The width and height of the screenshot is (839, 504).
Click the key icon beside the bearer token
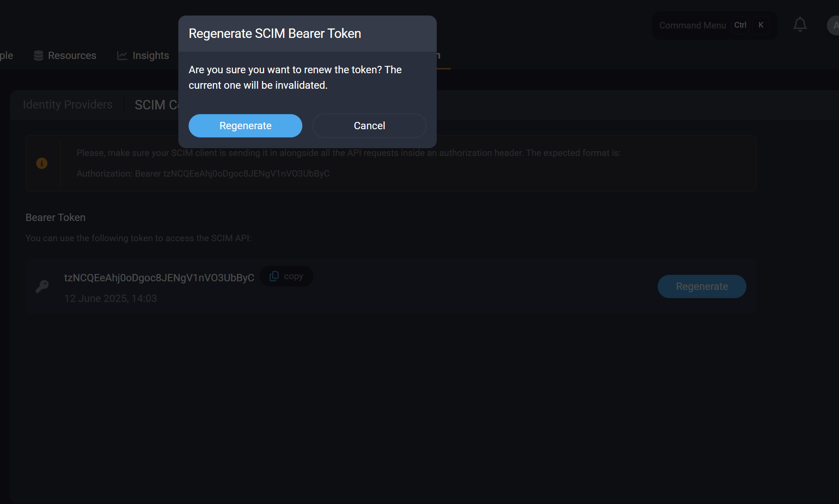[x=42, y=286]
